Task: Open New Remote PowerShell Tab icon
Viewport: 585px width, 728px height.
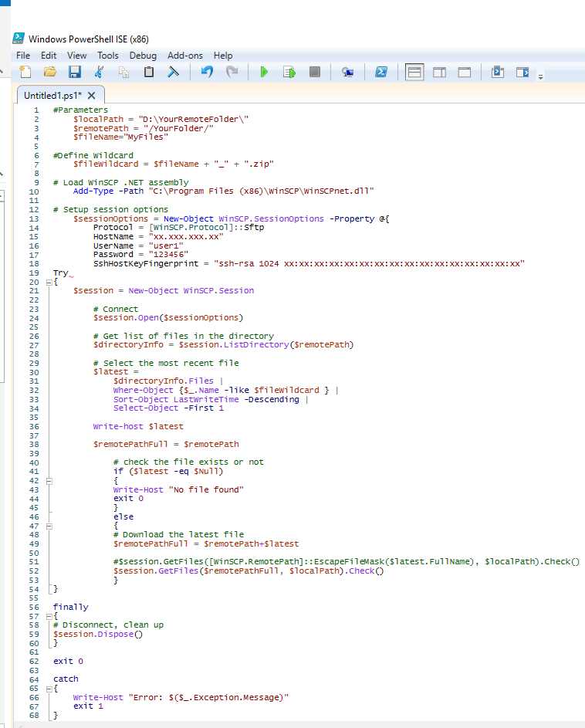Action: pos(347,72)
